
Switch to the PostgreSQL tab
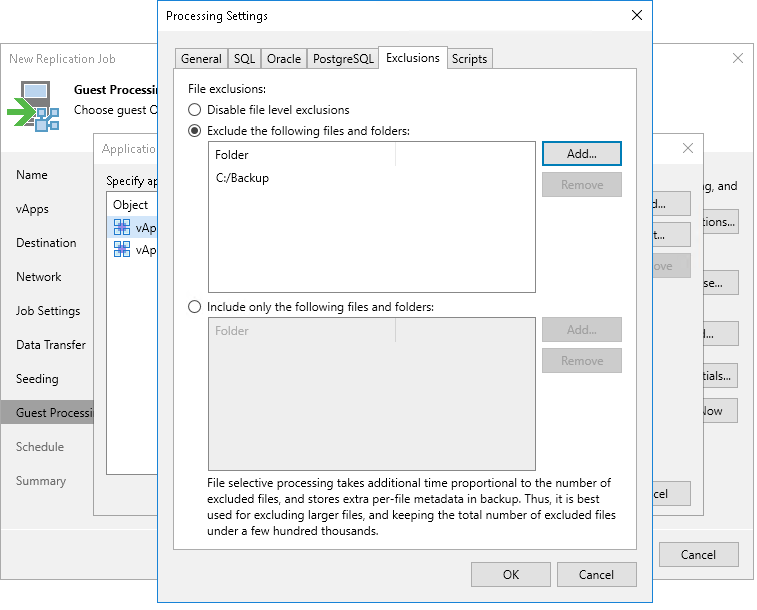click(343, 59)
